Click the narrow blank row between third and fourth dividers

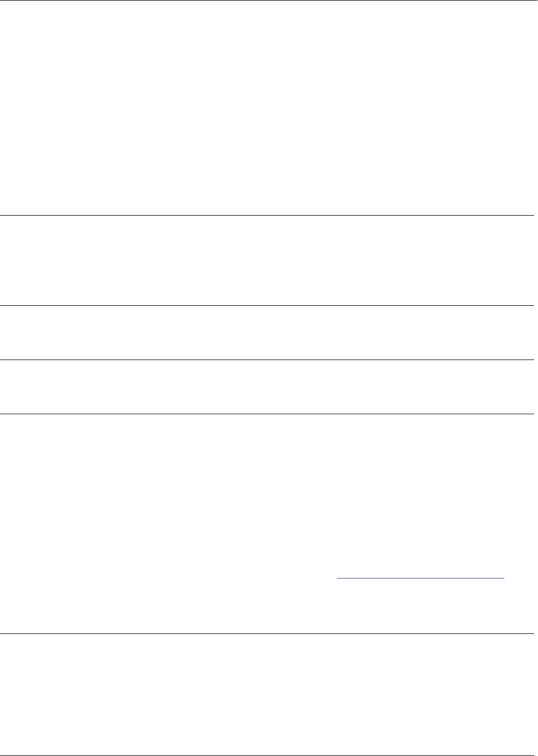coord(266,387)
